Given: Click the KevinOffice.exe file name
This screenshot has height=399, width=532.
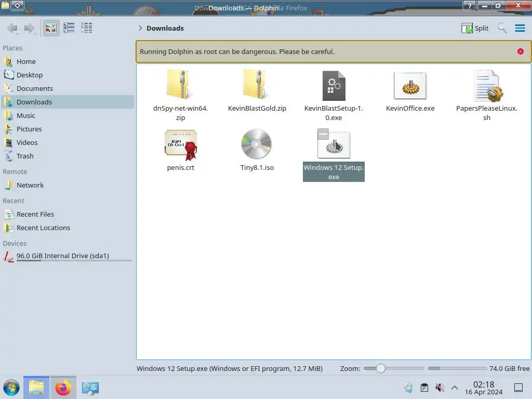Looking at the screenshot, I should click(410, 109).
